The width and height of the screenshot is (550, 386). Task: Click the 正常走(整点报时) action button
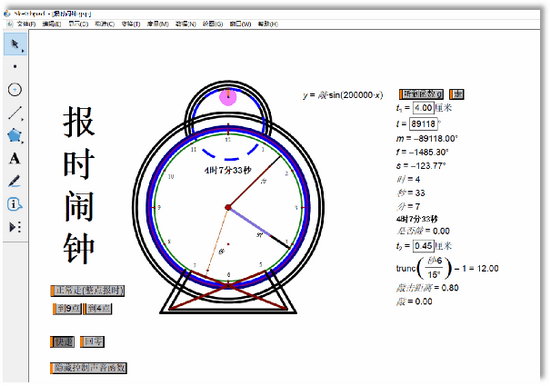point(87,291)
